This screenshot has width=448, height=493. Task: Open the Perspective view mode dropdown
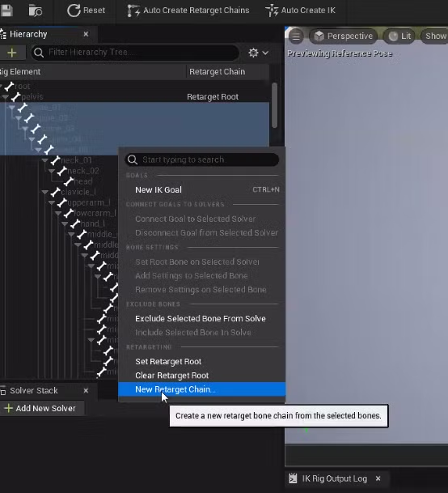[344, 36]
